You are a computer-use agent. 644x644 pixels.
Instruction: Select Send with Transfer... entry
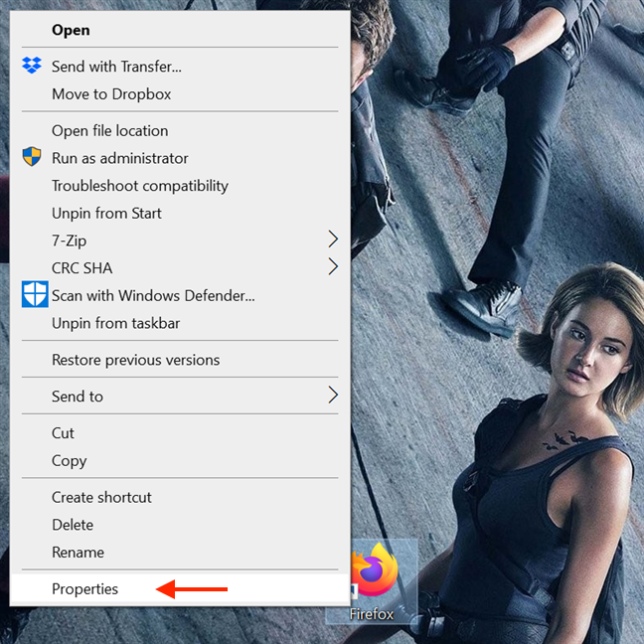(180, 67)
